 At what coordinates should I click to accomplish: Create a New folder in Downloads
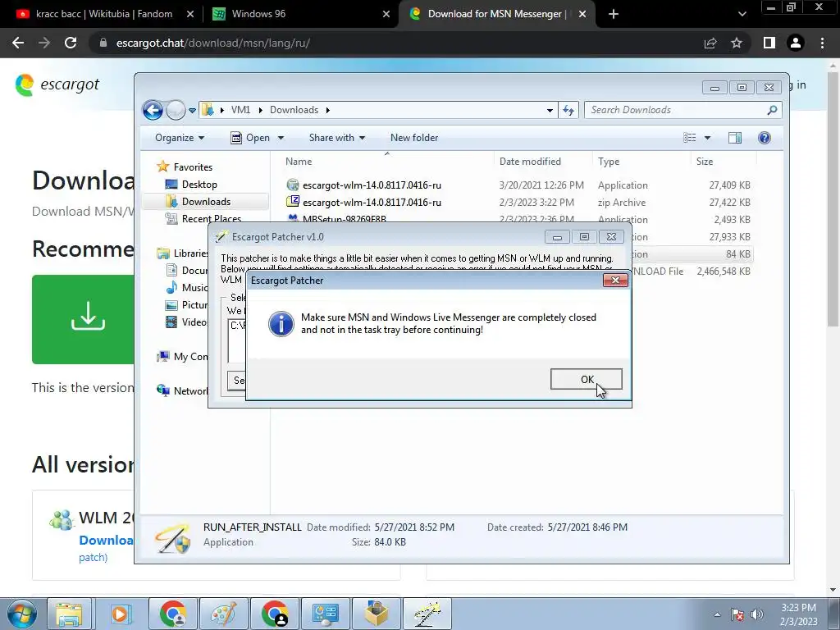414,138
